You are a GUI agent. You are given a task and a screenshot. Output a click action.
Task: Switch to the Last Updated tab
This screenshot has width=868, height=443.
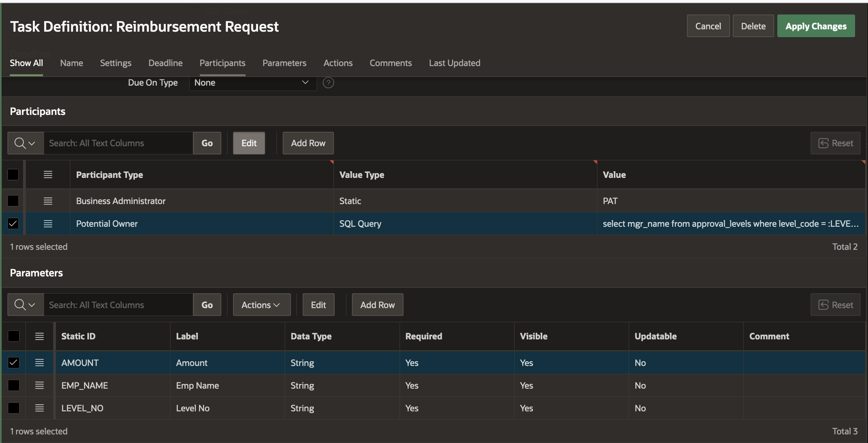pos(454,63)
